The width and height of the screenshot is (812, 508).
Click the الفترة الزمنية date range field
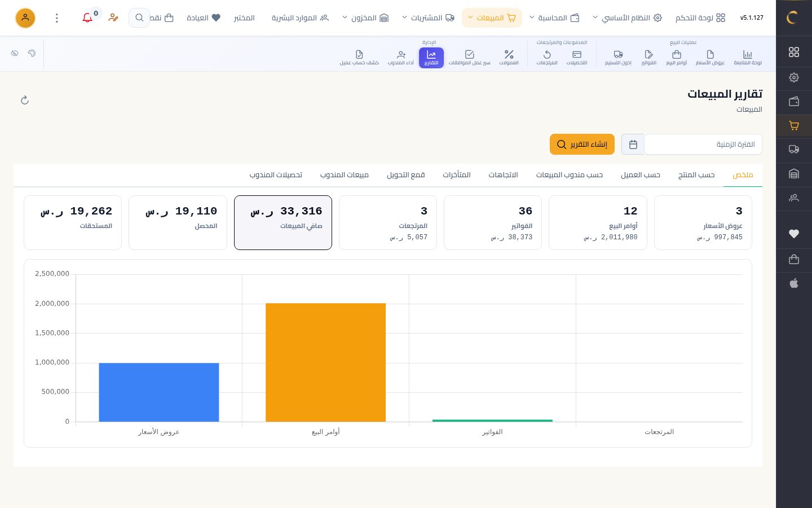tap(703, 144)
